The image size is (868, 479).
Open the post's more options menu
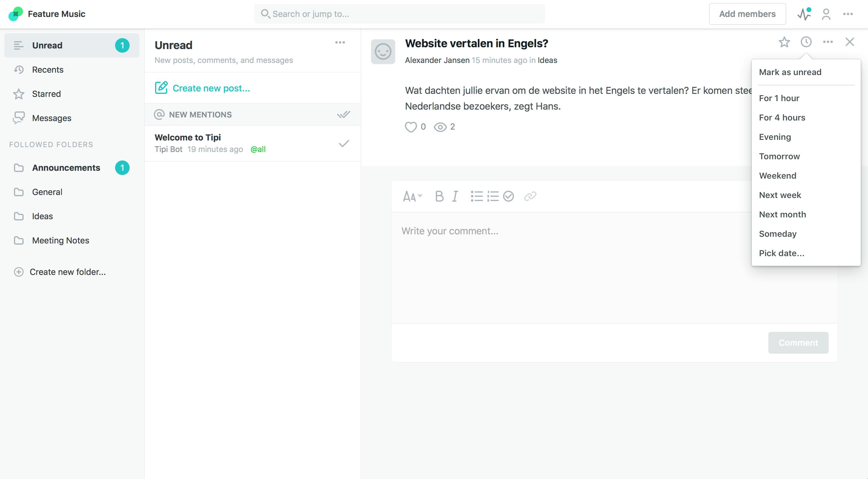coord(827,42)
